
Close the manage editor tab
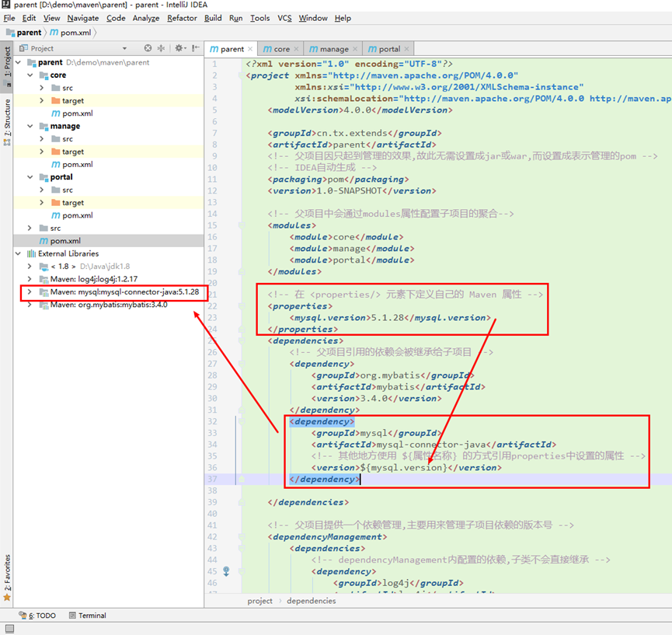(x=355, y=49)
